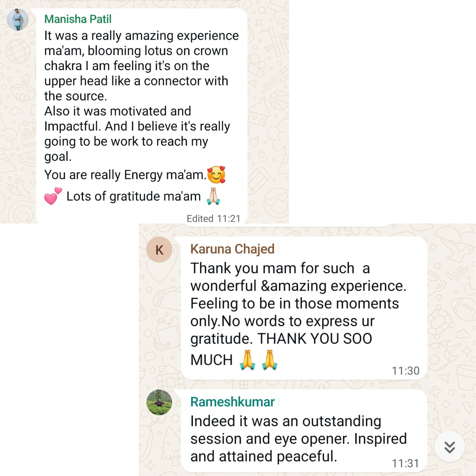Viewport: 476px width, 476px height.
Task: Open the Rameshkumar contact name
Action: pyautogui.click(x=232, y=402)
